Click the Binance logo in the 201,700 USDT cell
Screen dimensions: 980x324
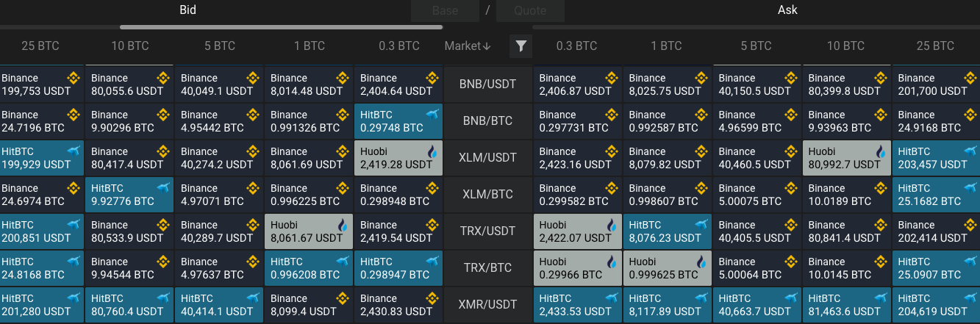point(970,78)
